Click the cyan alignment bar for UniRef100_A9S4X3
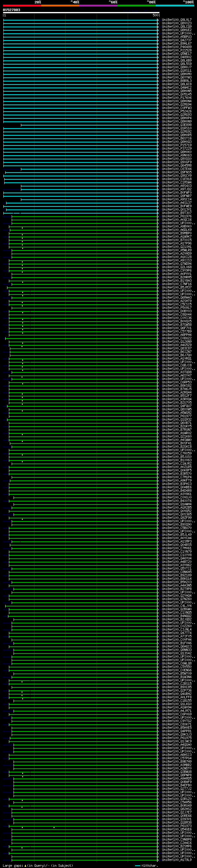The height and width of the screenshot is (868, 197). [90, 186]
